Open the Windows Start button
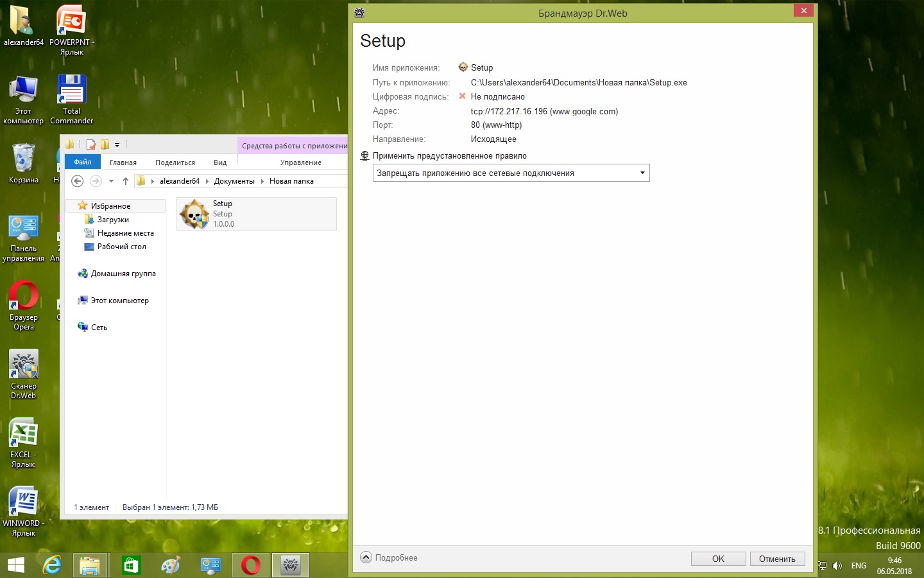The height and width of the screenshot is (578, 924). [x=16, y=565]
